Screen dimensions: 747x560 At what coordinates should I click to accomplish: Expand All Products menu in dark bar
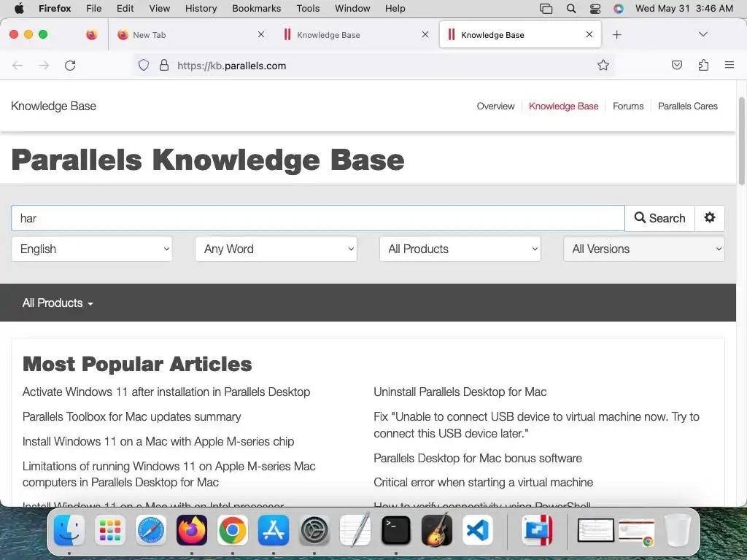pos(58,303)
